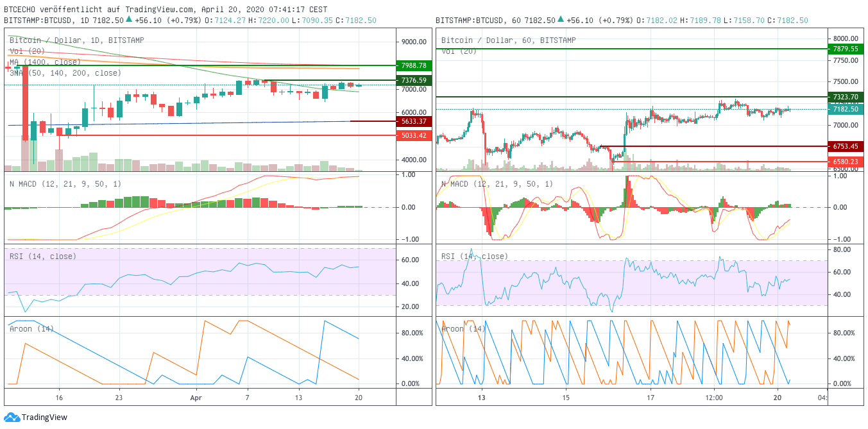Screen dimensions: 868x429
Task: Select the "Bitcoin / Dollar, 1D, BITSTAMP" chart title
Action: point(76,40)
